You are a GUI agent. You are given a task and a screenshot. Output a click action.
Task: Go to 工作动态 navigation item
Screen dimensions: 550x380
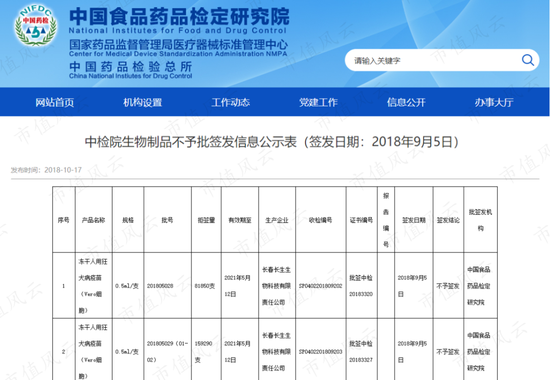(230, 102)
